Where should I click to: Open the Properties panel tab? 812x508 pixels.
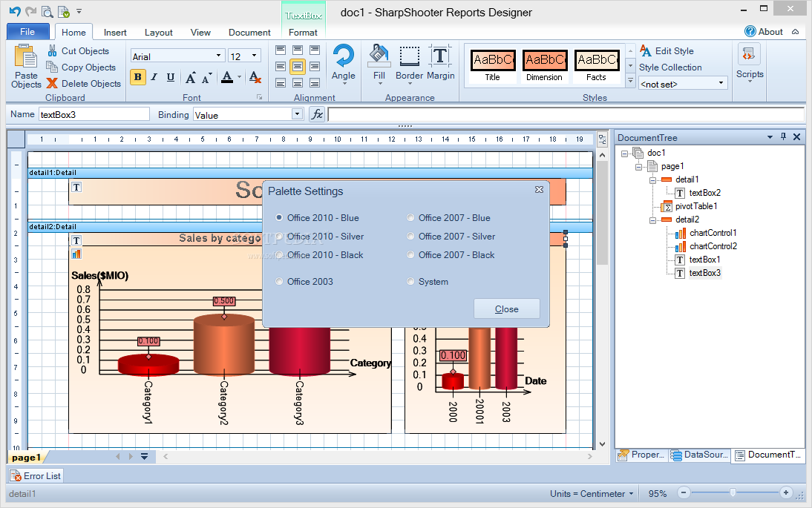641,455
